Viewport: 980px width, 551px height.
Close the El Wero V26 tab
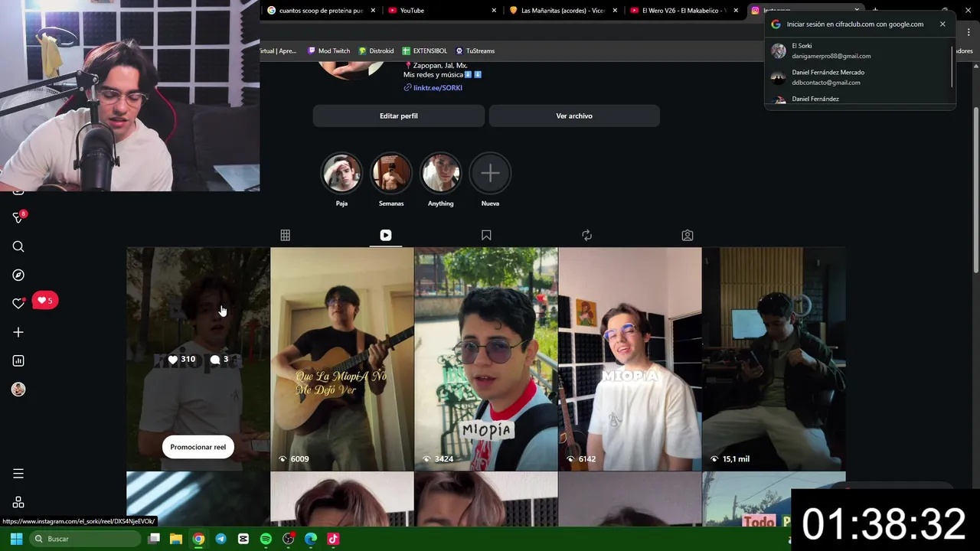click(736, 11)
